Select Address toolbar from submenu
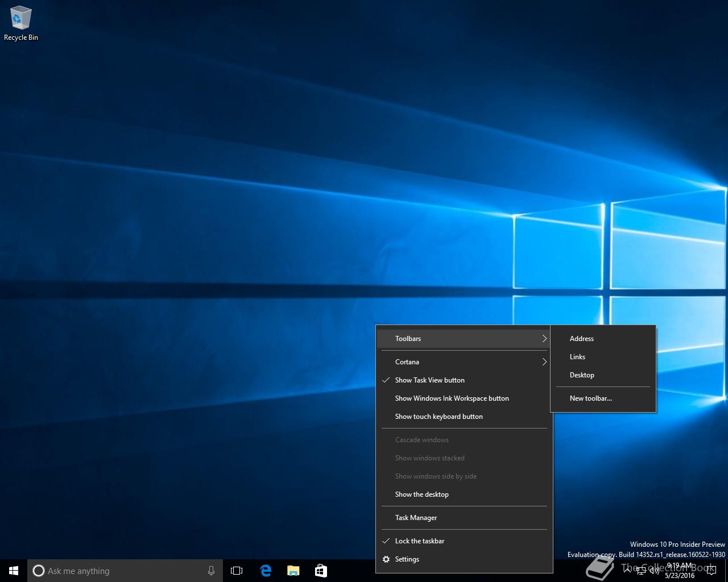Viewport: 728px width, 582px height. (x=603, y=339)
